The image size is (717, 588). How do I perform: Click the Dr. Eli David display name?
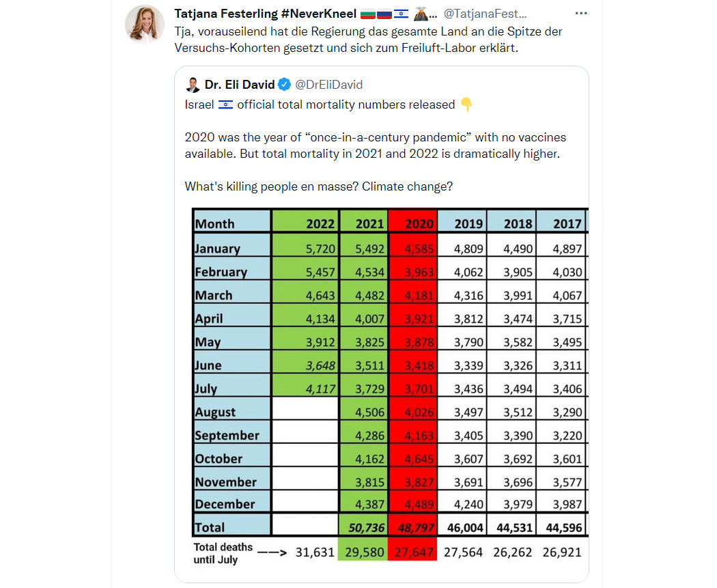240,85
